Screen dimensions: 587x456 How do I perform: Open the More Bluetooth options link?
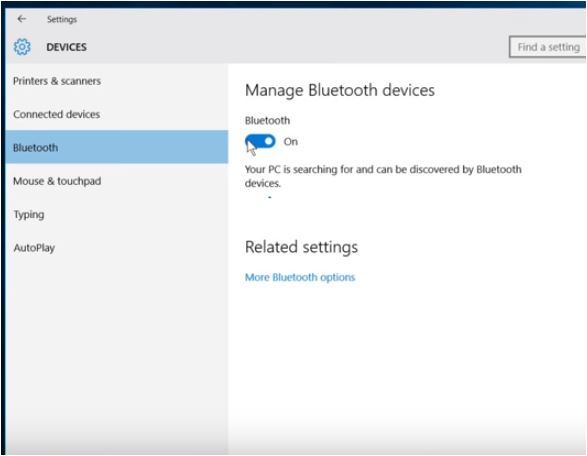click(300, 277)
